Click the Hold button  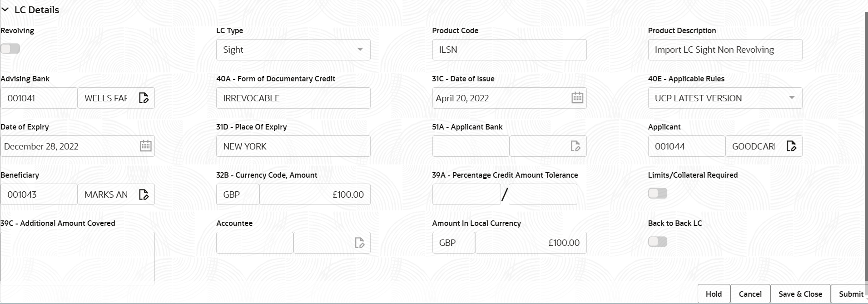714,294
